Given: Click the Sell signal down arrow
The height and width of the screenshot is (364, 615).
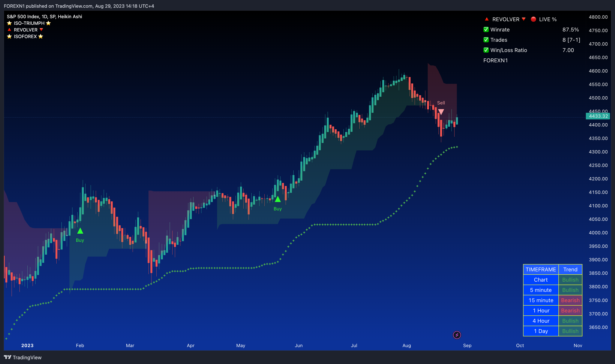Looking at the screenshot, I should click(x=441, y=112).
